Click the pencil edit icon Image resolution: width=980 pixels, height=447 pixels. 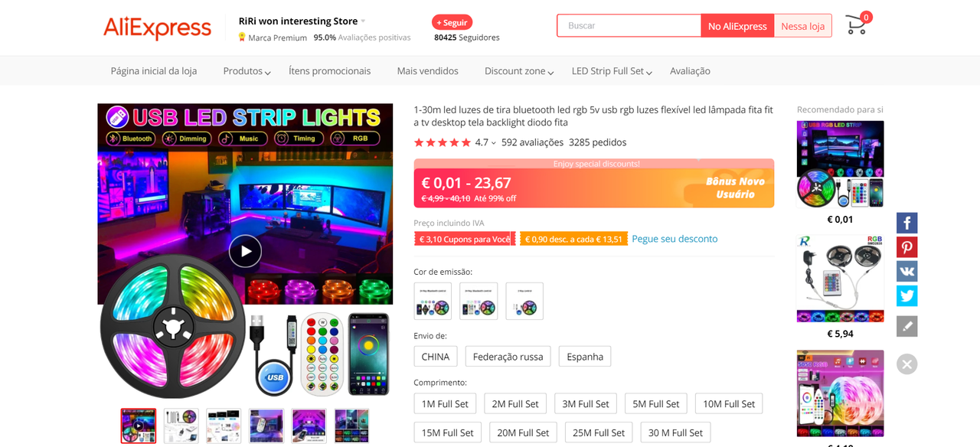click(x=907, y=326)
